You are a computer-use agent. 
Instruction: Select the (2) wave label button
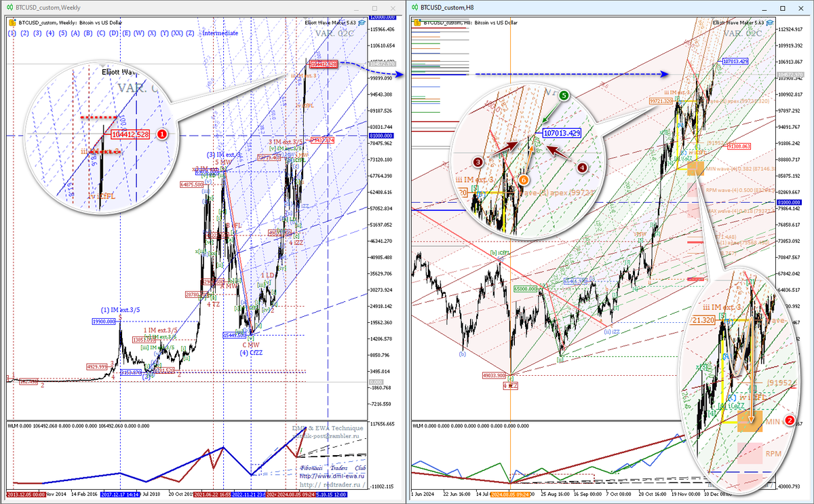(x=24, y=33)
